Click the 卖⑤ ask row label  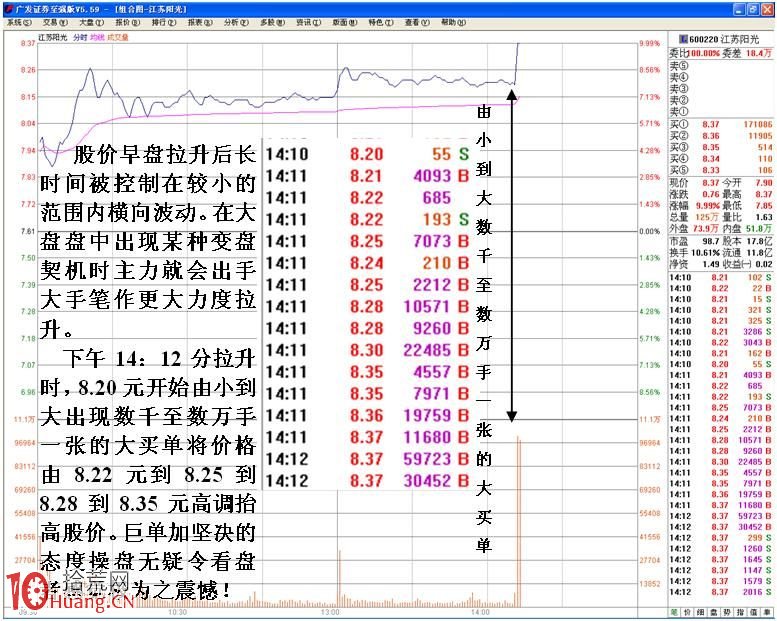tap(679, 66)
